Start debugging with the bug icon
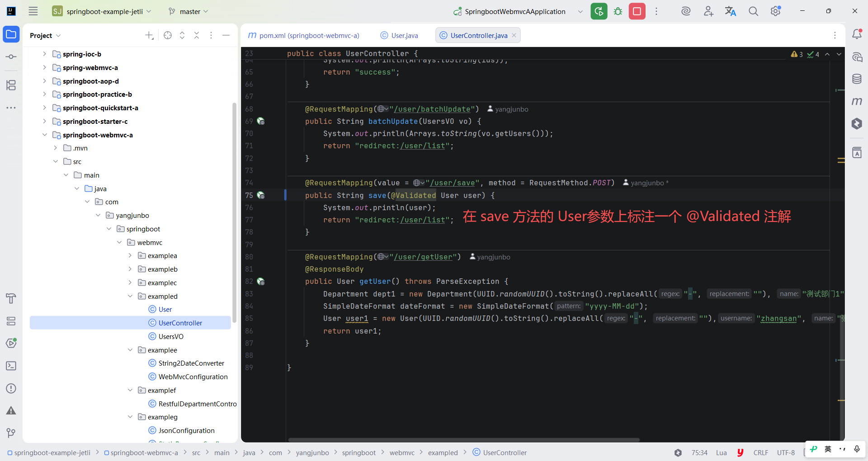Screen dimensions: 868x461 (618, 11)
